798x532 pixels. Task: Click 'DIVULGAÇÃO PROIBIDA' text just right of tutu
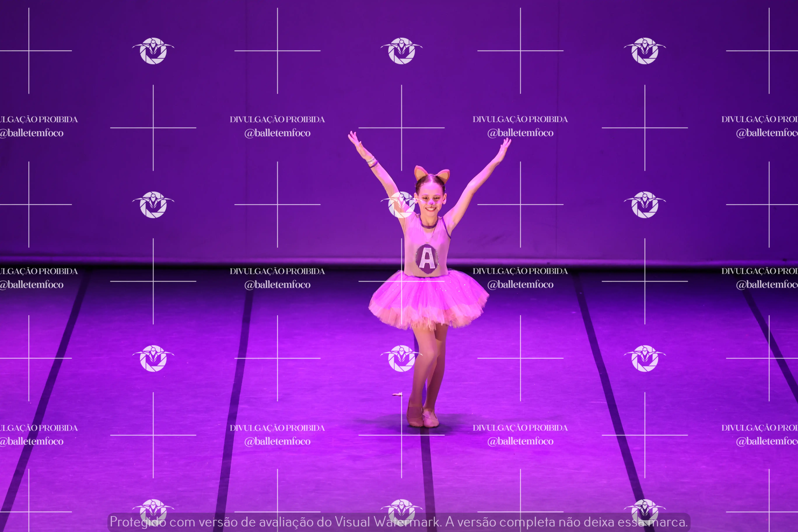520,271
